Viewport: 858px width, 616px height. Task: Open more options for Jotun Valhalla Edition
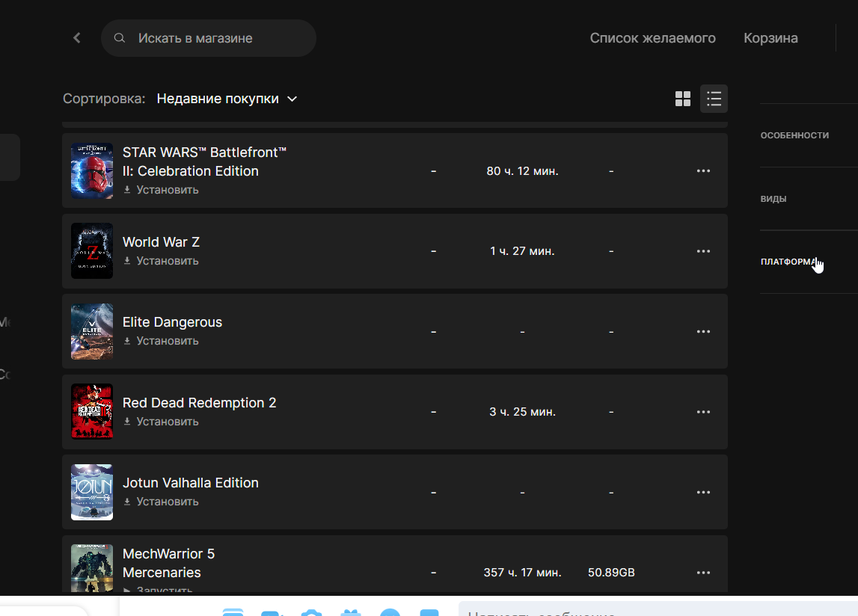click(x=703, y=493)
